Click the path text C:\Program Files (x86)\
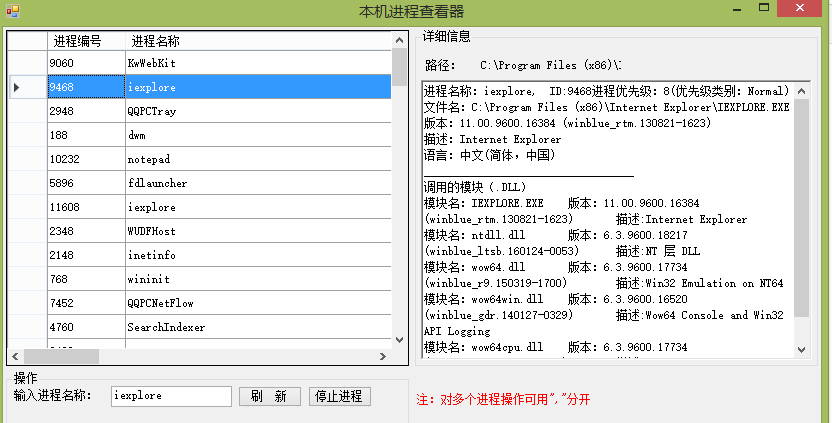832x423 pixels. point(551,65)
